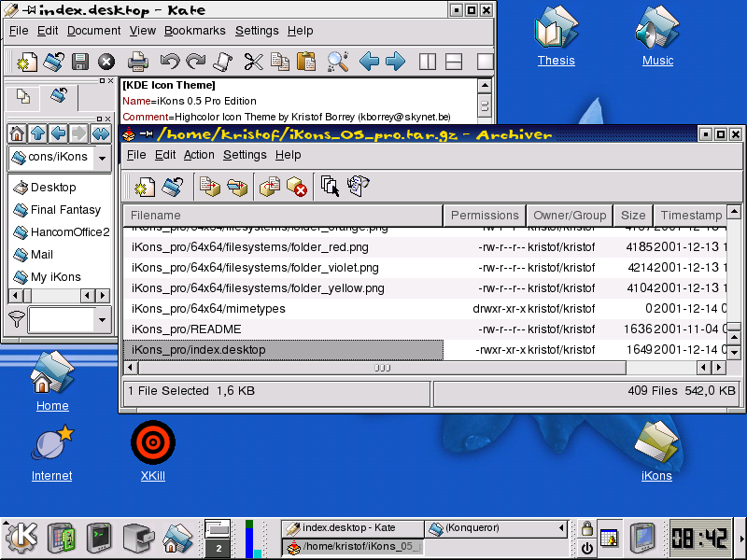This screenshot has width=747, height=560.
Task: Open the Music desktop folder
Action: 657,35
